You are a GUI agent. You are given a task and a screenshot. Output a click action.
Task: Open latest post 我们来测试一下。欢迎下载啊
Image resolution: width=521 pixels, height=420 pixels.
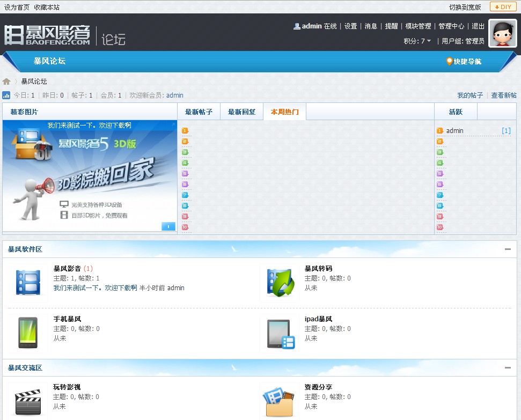(x=95, y=288)
